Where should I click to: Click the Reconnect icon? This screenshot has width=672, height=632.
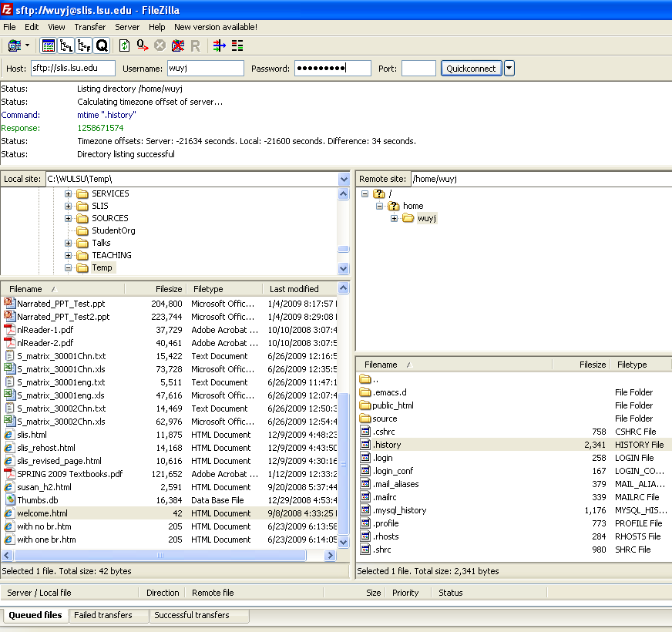196,45
